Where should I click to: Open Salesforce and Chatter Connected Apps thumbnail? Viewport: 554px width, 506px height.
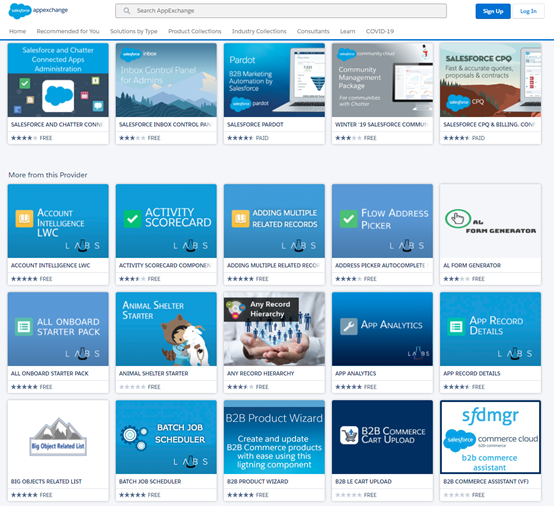58,80
